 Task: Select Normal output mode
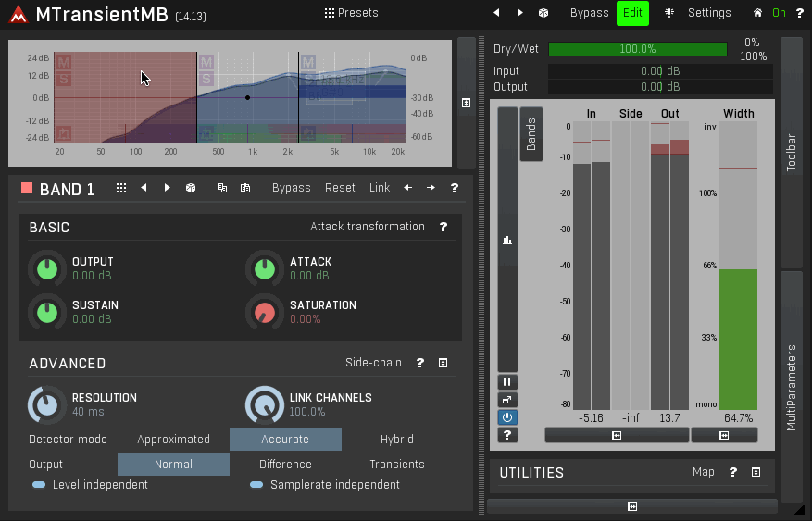(173, 465)
